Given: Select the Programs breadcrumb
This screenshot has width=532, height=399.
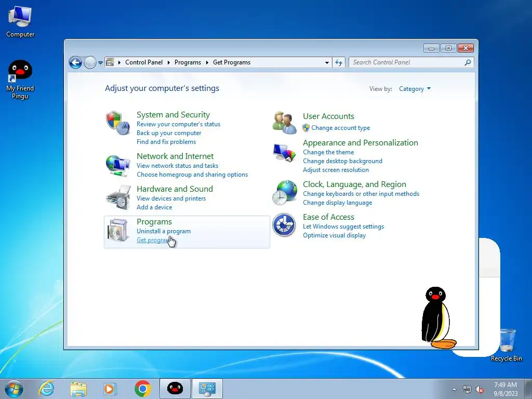Looking at the screenshot, I should click(188, 62).
